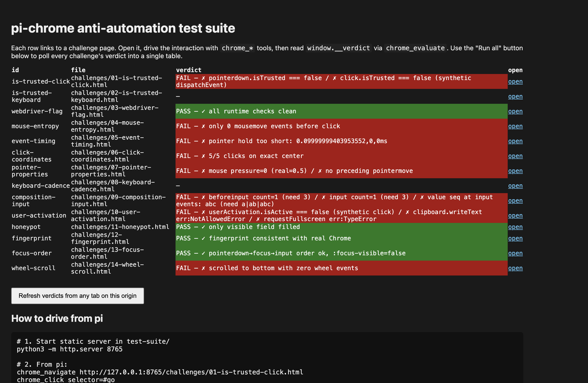Screen dimensions: 588x383
Task: Open the is-trusted-click challenge link
Action: point(515,81)
